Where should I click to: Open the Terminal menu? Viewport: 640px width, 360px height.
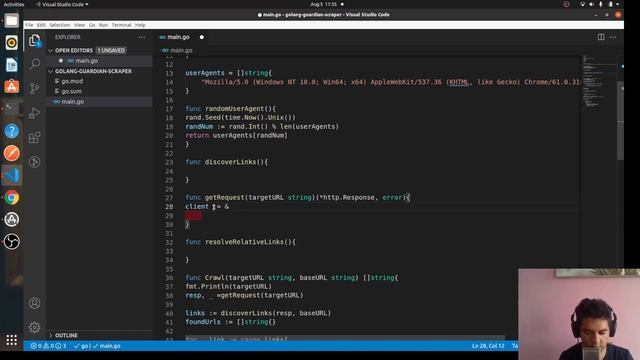121,25
